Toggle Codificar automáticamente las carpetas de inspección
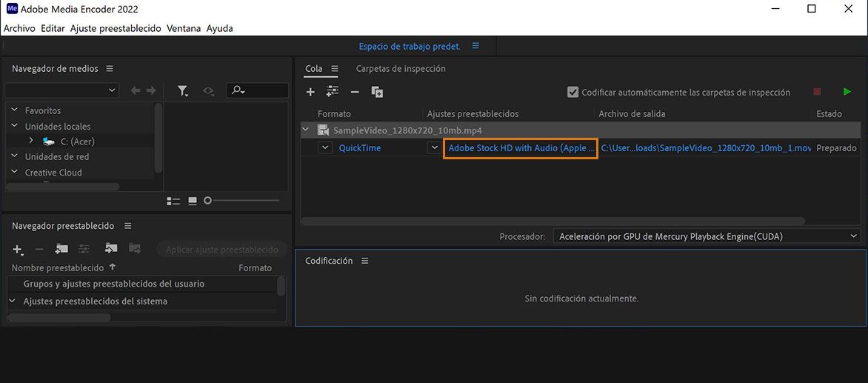 point(573,93)
